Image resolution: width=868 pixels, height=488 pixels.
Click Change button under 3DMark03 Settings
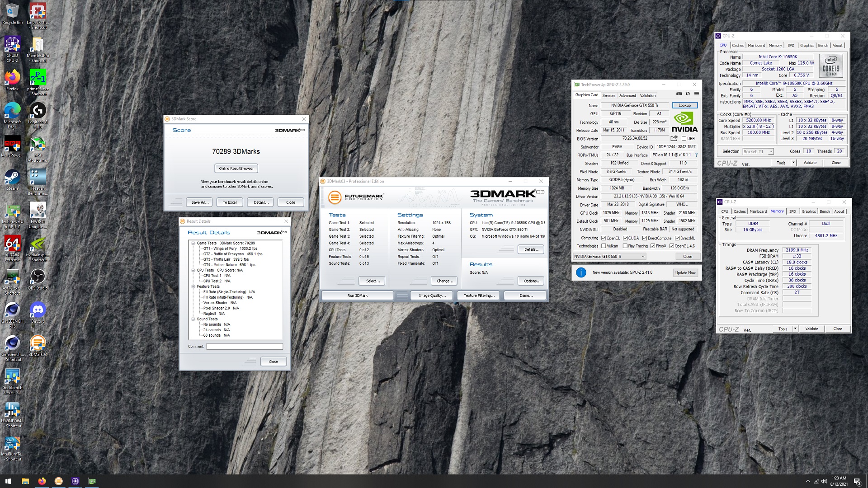click(444, 281)
